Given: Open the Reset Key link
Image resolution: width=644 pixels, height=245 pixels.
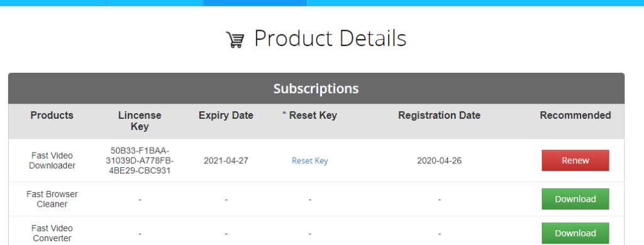Looking at the screenshot, I should (x=309, y=160).
